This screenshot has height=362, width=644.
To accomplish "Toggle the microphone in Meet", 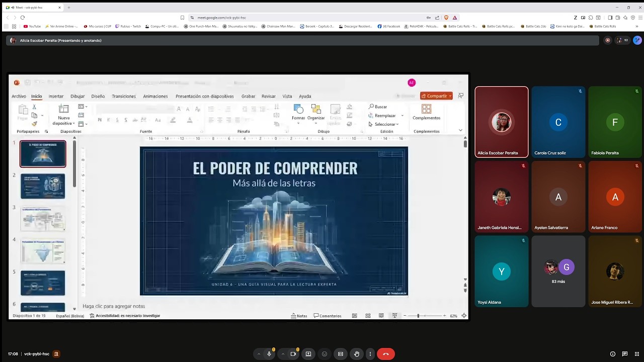I will point(269,354).
